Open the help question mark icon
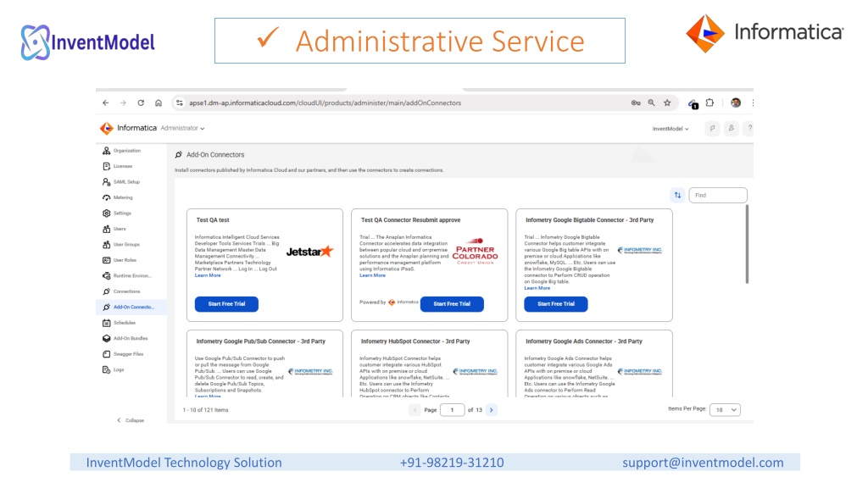868x488 pixels. (x=749, y=129)
